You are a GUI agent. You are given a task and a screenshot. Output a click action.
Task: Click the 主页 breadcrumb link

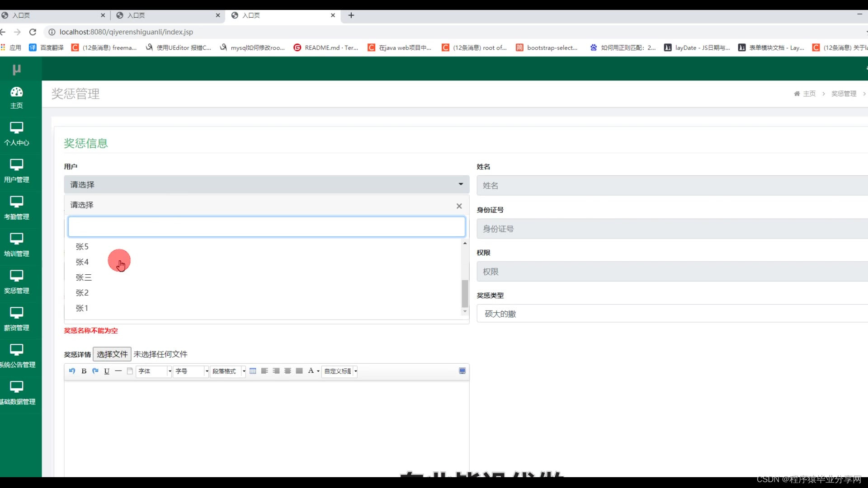point(809,94)
